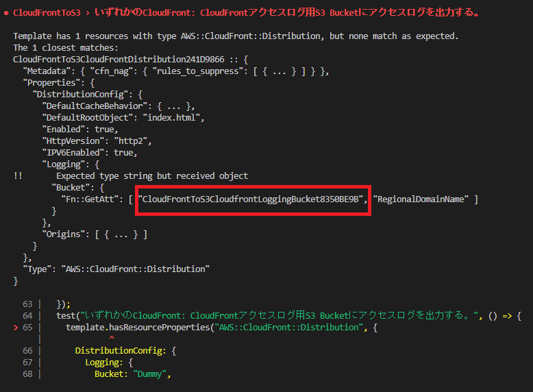Click 'Expected type string but received object'

tap(152, 175)
